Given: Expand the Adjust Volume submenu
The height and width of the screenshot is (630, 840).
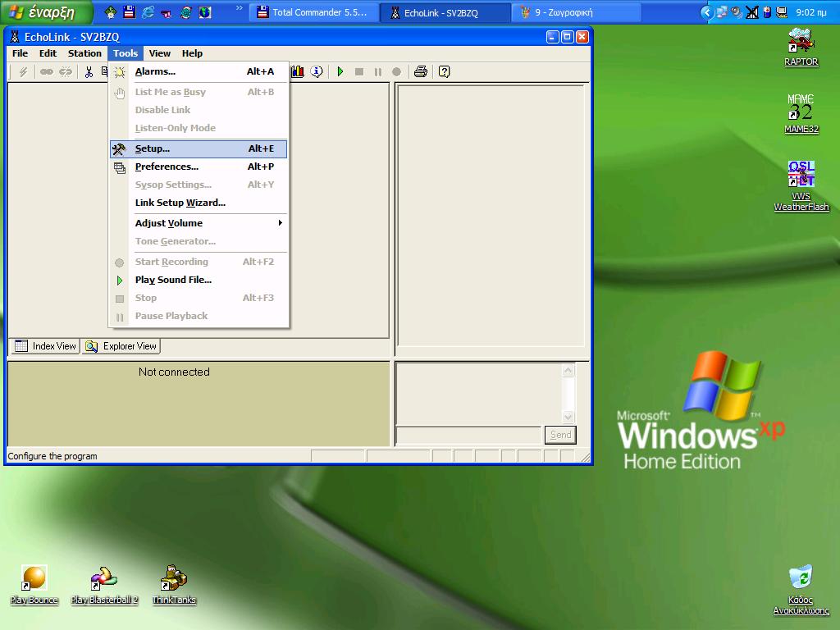Looking at the screenshot, I should click(x=199, y=223).
